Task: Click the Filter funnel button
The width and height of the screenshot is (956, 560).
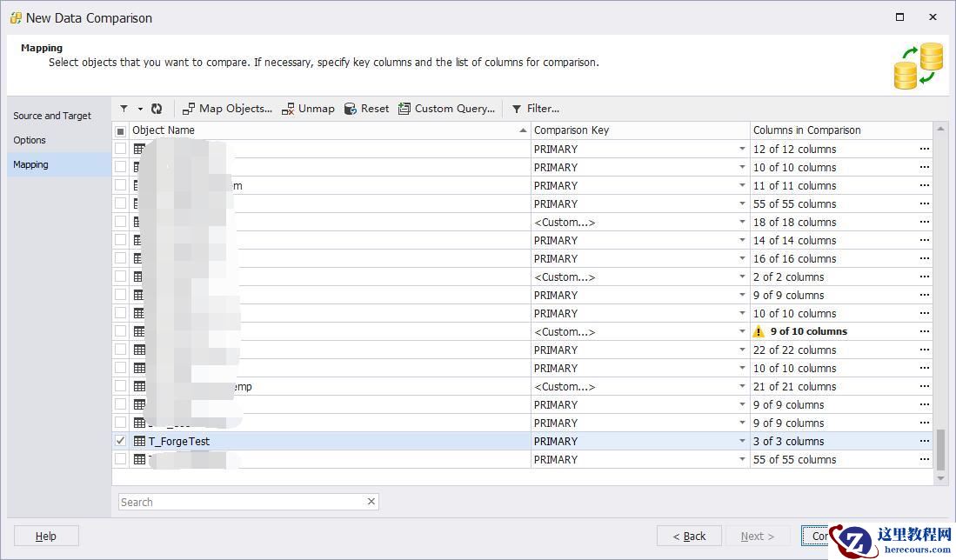Action: point(517,109)
